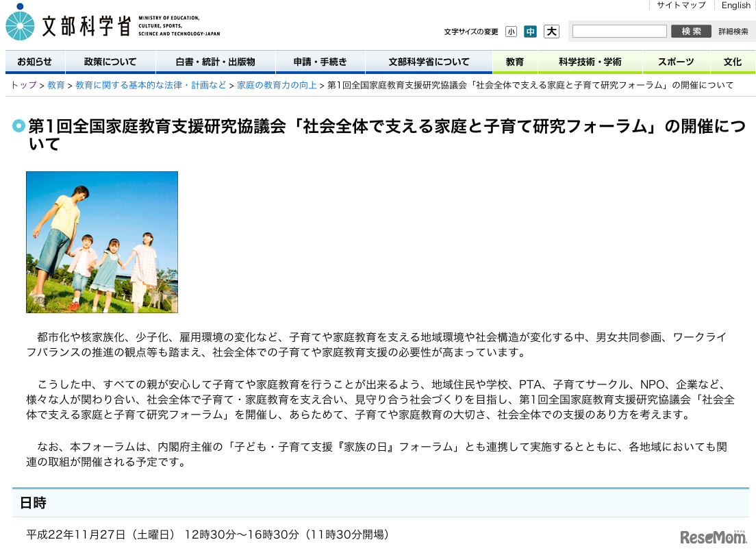Open the 政策について navigation tab
The height and width of the screenshot is (553, 756).
pyautogui.click(x=110, y=62)
